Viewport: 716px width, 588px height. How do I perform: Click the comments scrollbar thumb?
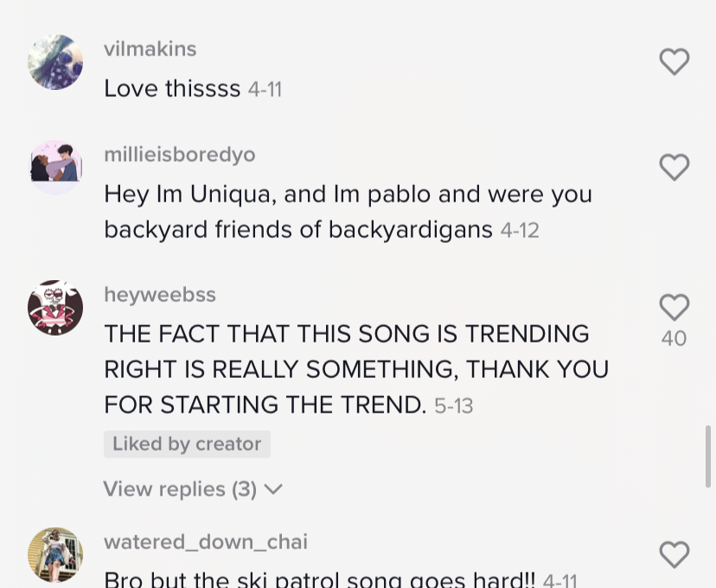point(709,456)
